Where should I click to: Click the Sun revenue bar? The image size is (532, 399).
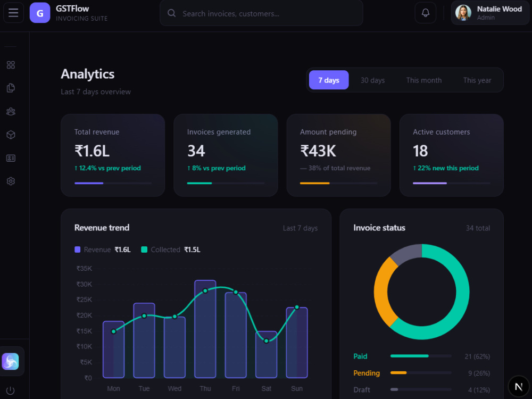pos(297,343)
